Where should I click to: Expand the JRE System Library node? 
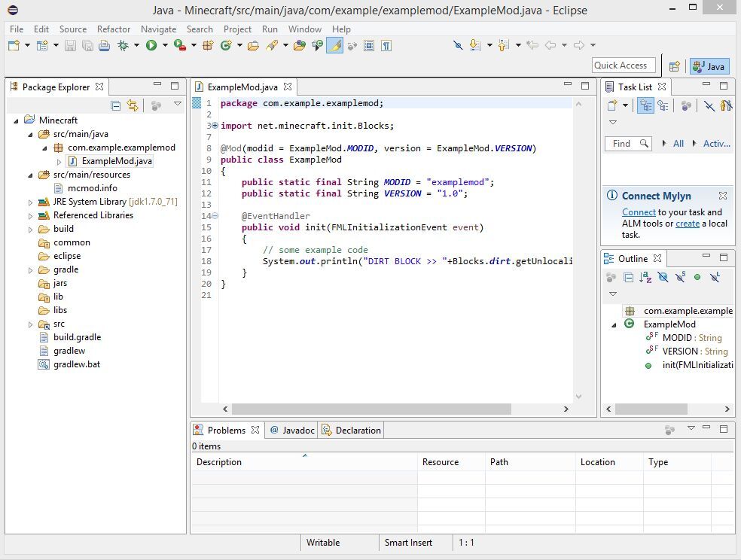[31, 202]
